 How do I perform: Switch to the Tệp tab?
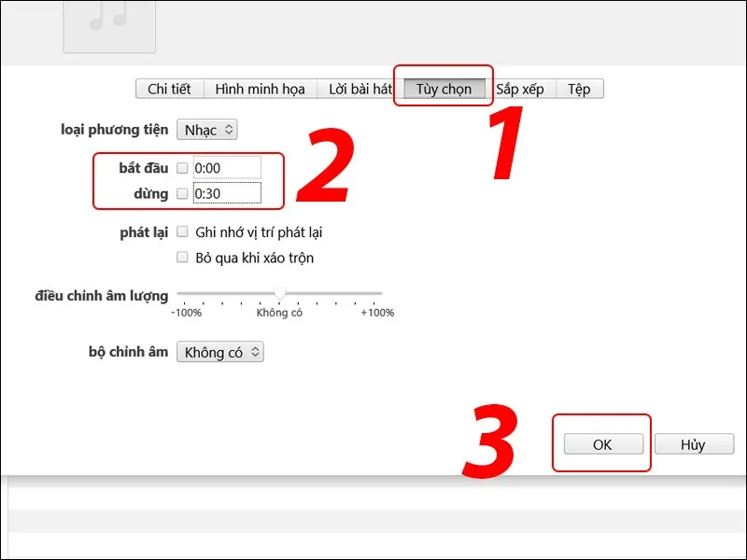[x=579, y=90]
